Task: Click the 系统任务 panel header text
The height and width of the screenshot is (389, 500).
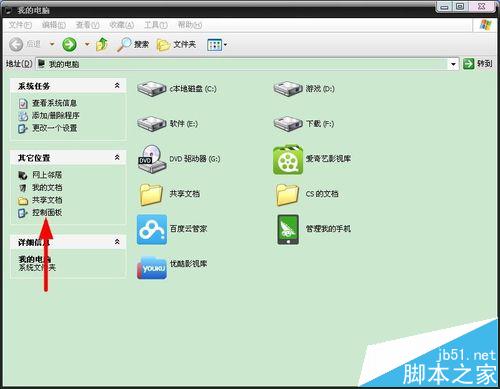Action: point(34,86)
